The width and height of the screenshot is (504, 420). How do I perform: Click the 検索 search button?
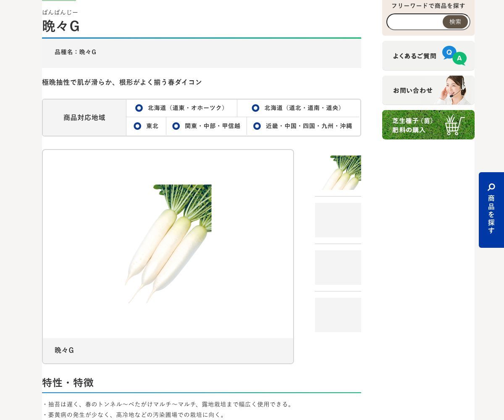455,22
